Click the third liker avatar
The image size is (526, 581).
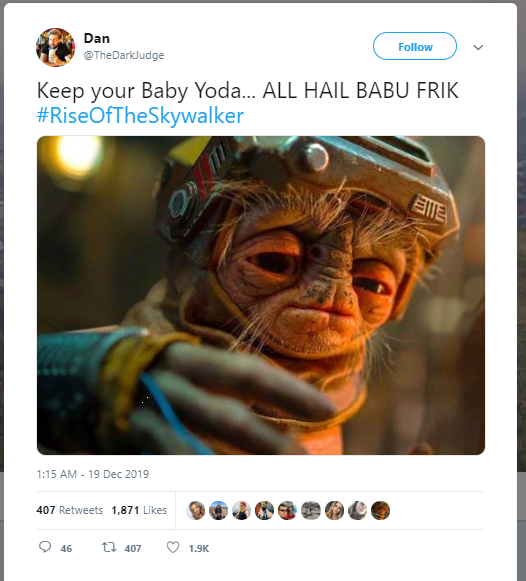(242, 510)
